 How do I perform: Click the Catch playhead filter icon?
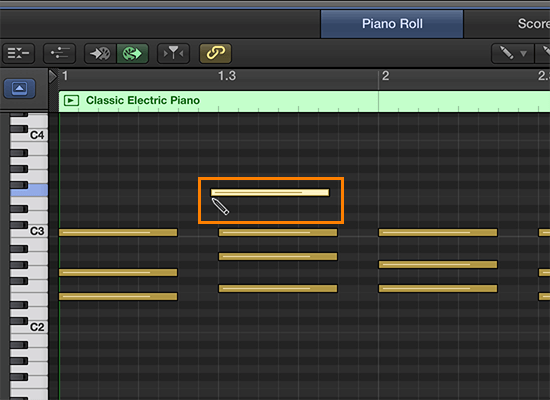coord(173,53)
